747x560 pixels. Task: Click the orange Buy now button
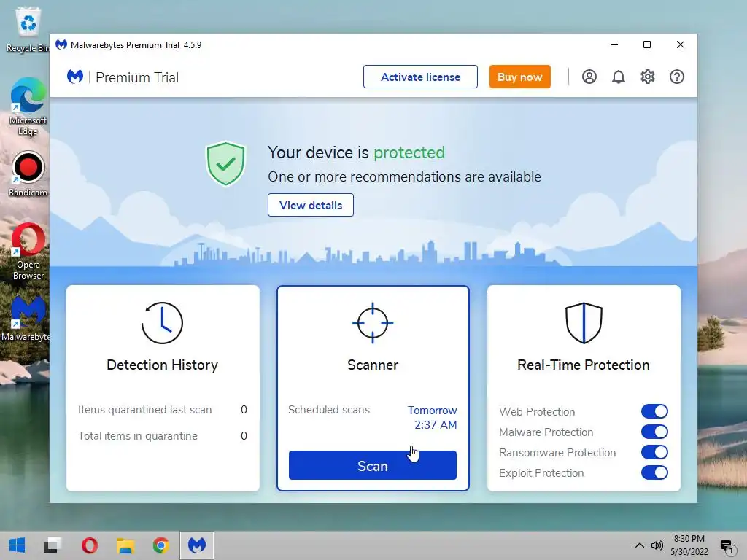tap(519, 77)
